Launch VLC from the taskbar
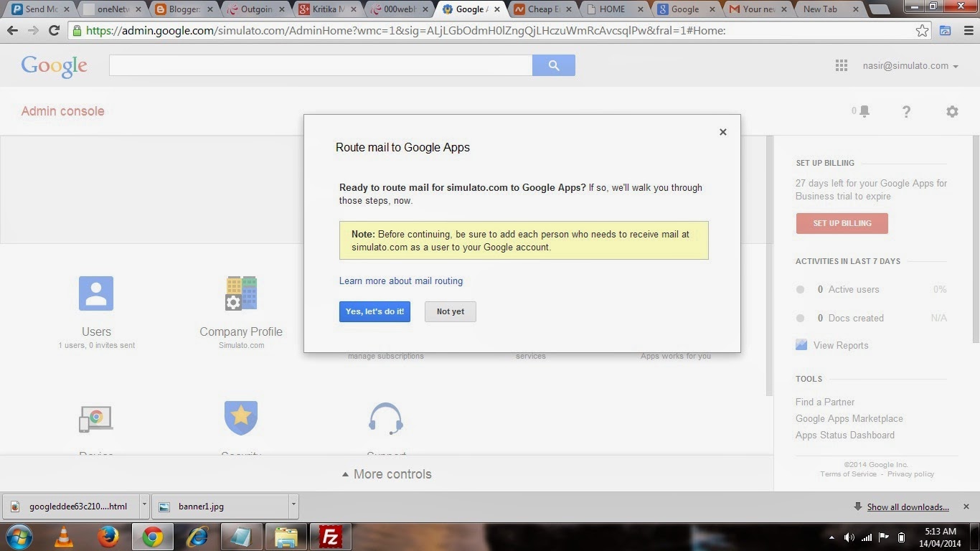The width and height of the screenshot is (980, 551). 64,537
